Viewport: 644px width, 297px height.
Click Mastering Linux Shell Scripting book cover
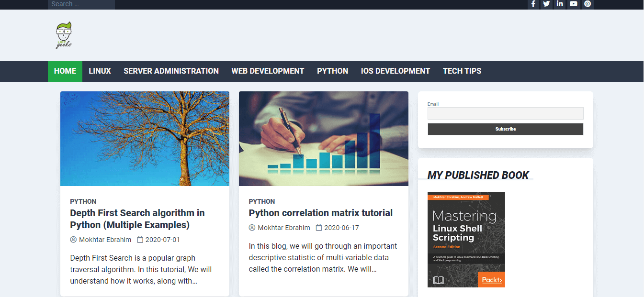[x=466, y=239]
